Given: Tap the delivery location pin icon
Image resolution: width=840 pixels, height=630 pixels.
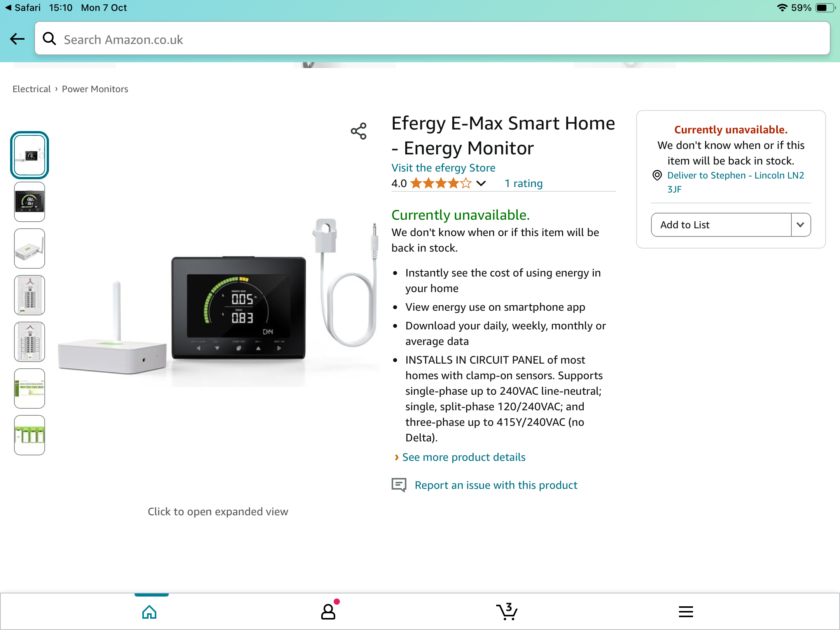Looking at the screenshot, I should (657, 175).
